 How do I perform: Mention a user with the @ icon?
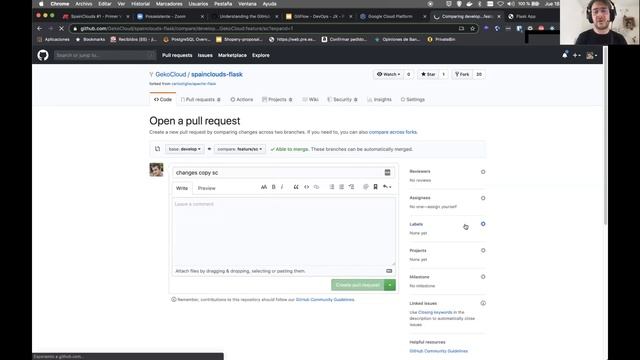click(366, 187)
